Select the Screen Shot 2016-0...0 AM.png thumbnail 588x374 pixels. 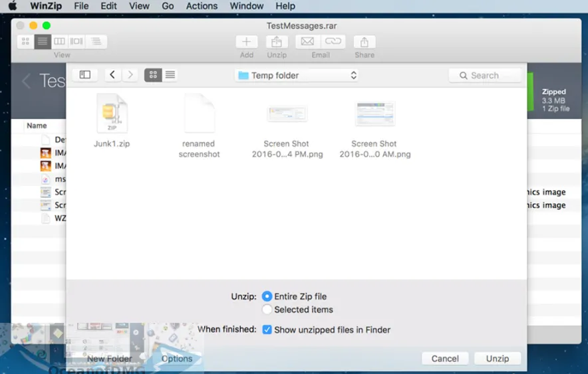pyautogui.click(x=375, y=114)
